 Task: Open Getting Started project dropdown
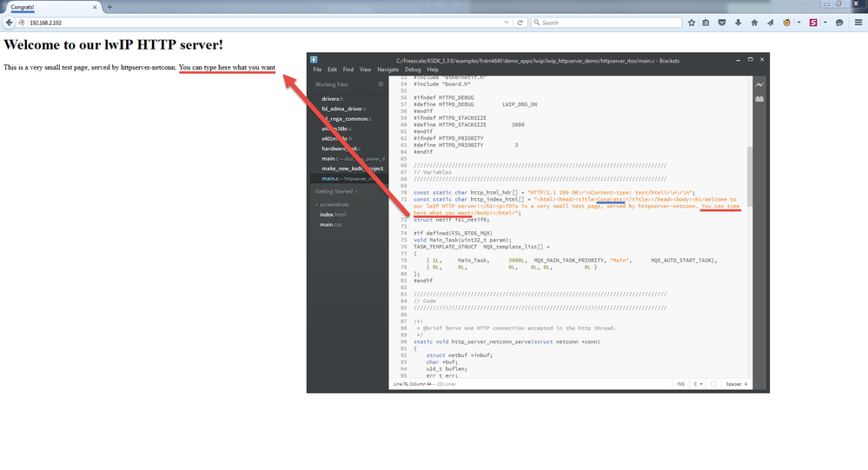(x=336, y=191)
